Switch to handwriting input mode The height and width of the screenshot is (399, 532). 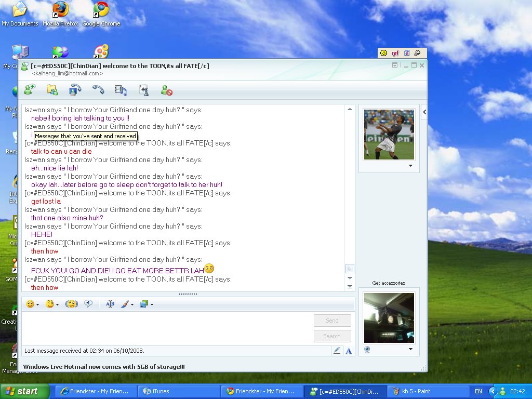point(337,351)
